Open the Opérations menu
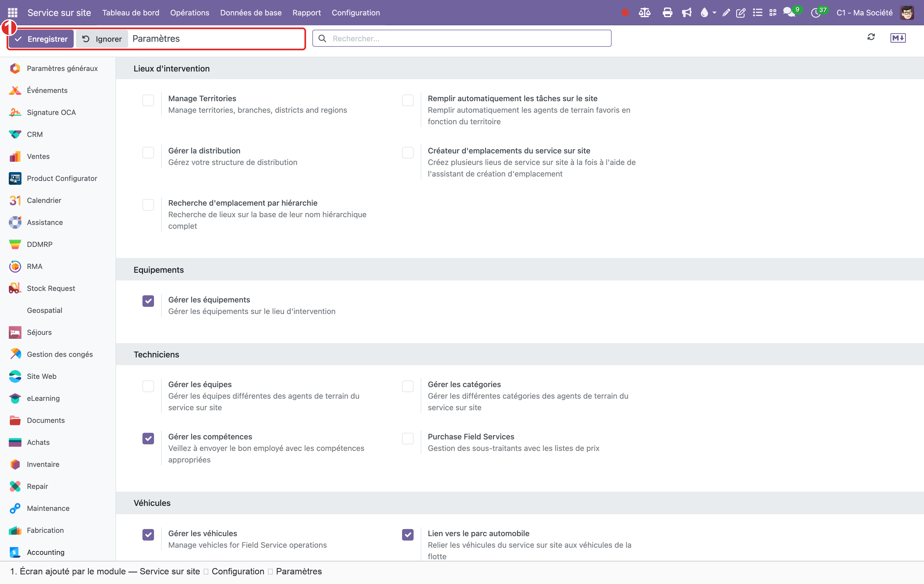This screenshot has width=924, height=584. 189,13
